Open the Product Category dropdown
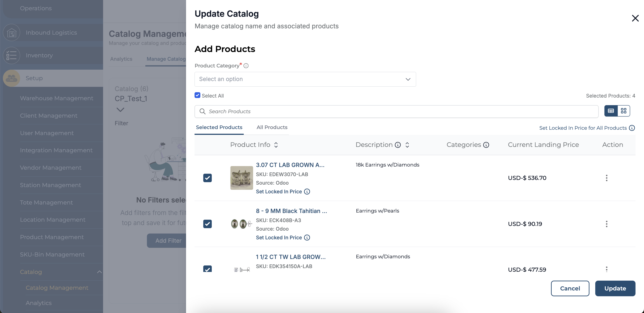The height and width of the screenshot is (313, 644). (305, 79)
